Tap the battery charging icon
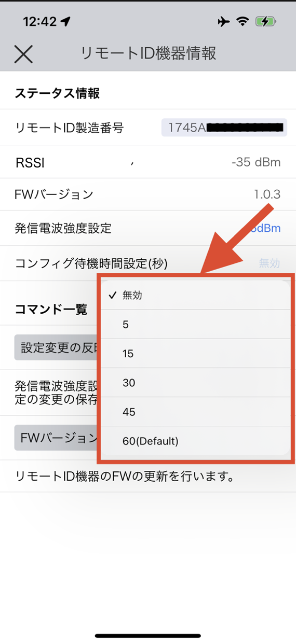The width and height of the screenshot is (296, 644). [266, 21]
